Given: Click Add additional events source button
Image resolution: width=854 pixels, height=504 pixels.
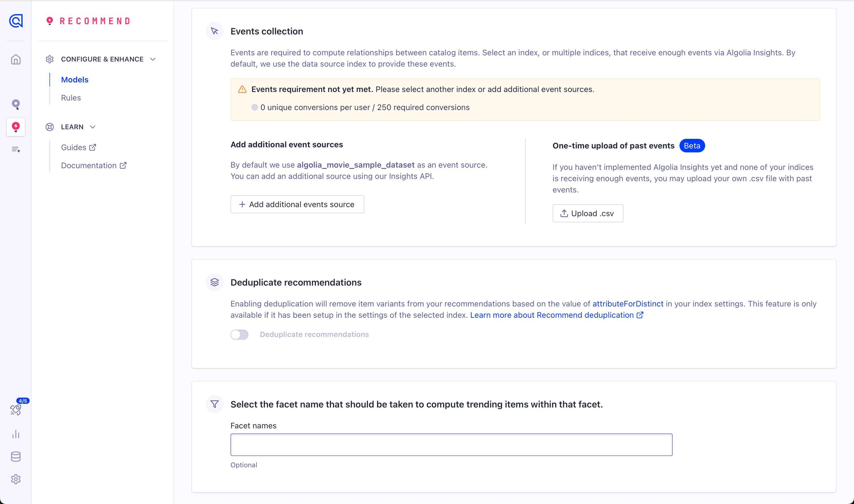Looking at the screenshot, I should (x=297, y=205).
